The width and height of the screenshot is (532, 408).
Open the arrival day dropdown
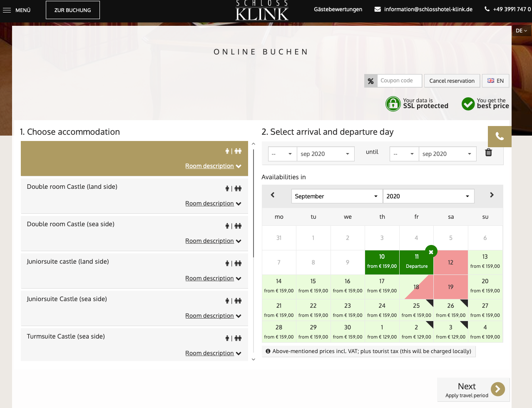point(282,154)
